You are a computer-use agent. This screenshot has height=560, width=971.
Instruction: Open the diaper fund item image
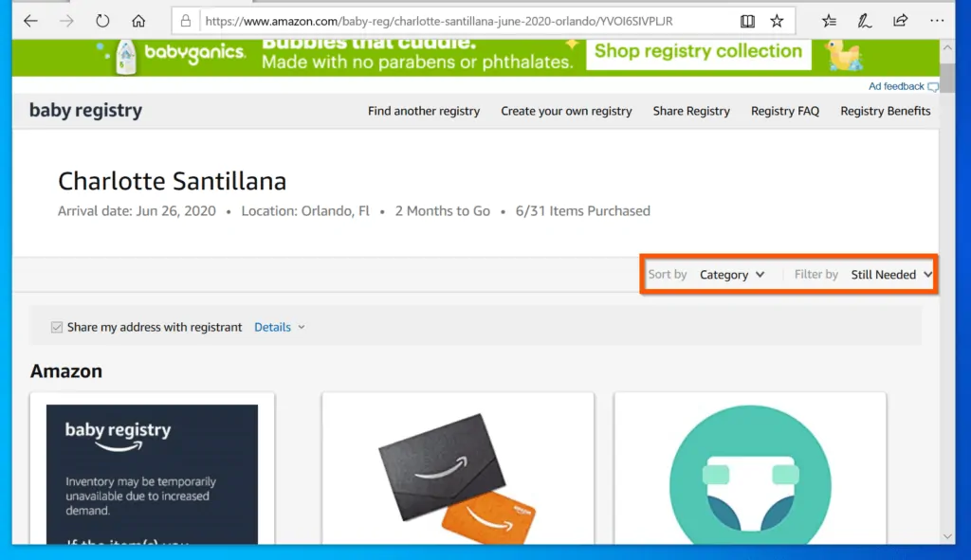pos(750,475)
